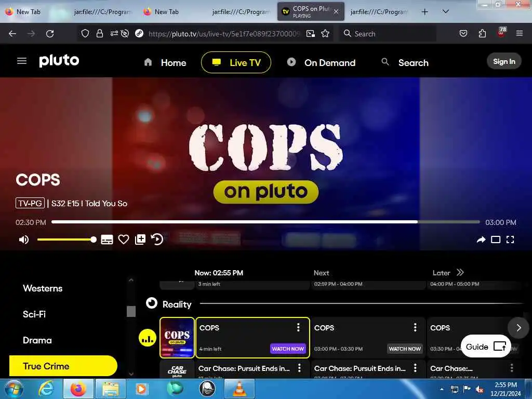Reload the Pluto page

coord(50,34)
